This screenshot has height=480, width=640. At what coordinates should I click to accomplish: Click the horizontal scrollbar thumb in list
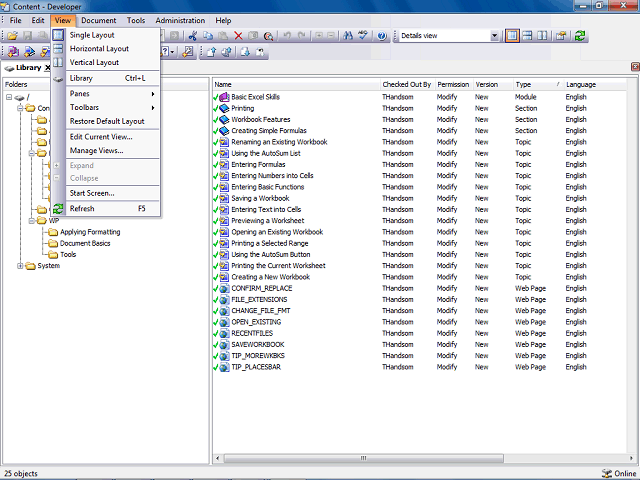[363, 458]
